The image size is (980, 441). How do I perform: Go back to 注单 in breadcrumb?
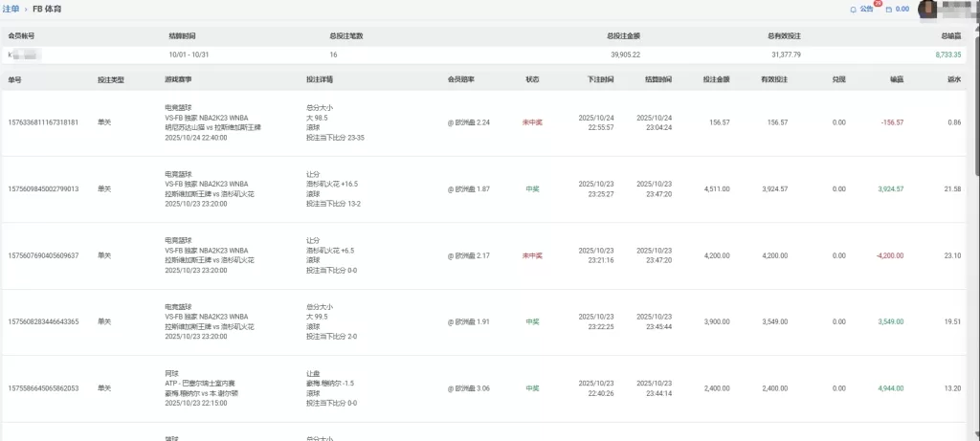tap(11, 9)
